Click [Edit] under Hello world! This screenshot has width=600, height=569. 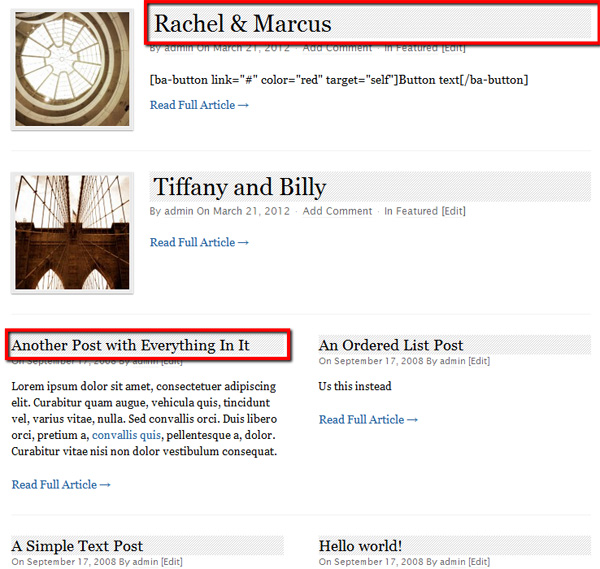[x=479, y=562]
